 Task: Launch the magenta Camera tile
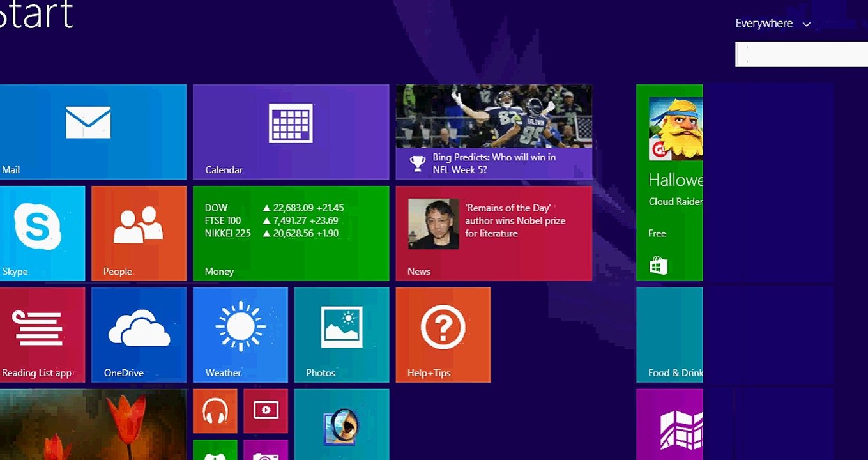click(x=266, y=450)
